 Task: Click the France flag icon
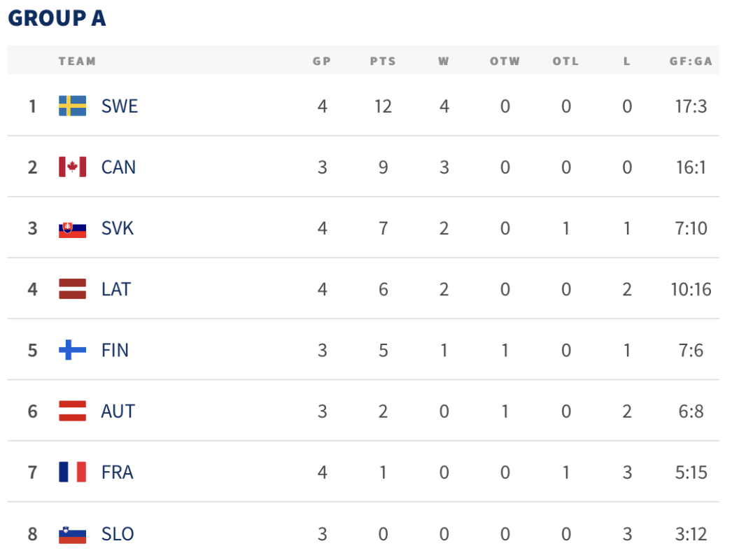coord(72,472)
